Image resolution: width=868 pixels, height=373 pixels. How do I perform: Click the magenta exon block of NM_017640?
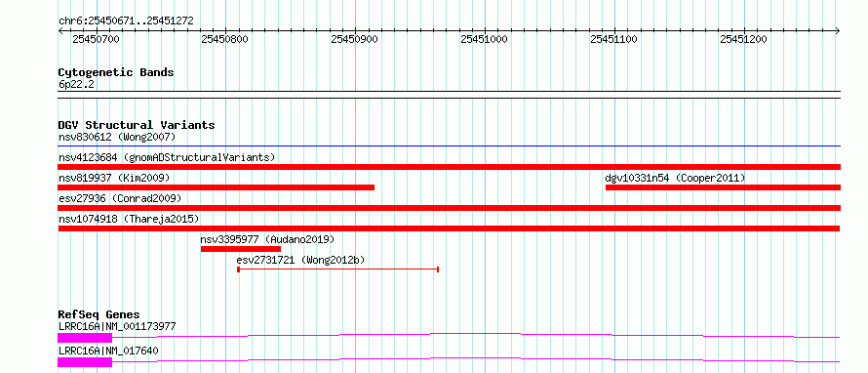85,362
